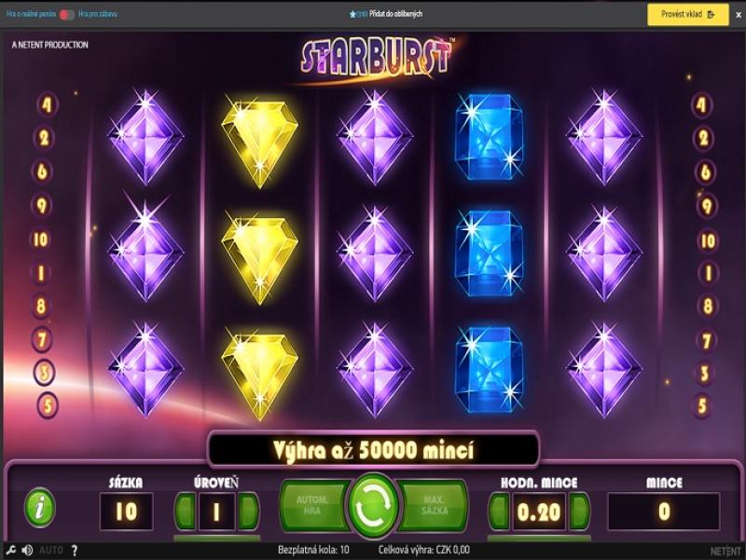Click Hra o reálné peníze option
Image resolution: width=746 pixels, height=560 pixels.
coord(31,14)
